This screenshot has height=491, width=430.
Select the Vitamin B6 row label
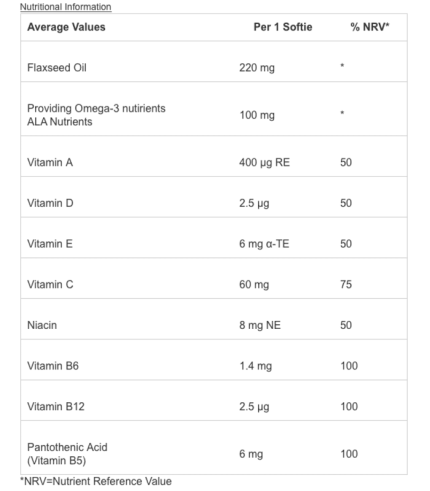coord(53,366)
